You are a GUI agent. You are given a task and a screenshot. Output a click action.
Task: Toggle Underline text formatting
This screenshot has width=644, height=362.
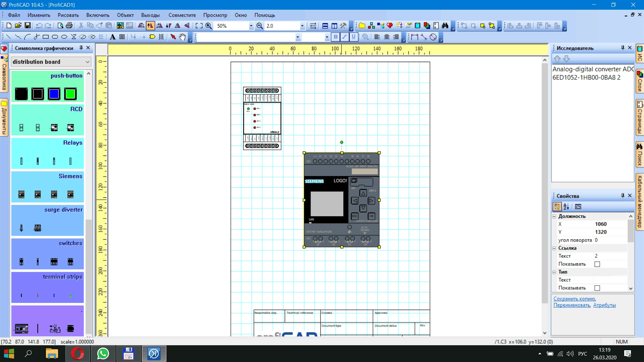[x=354, y=37]
